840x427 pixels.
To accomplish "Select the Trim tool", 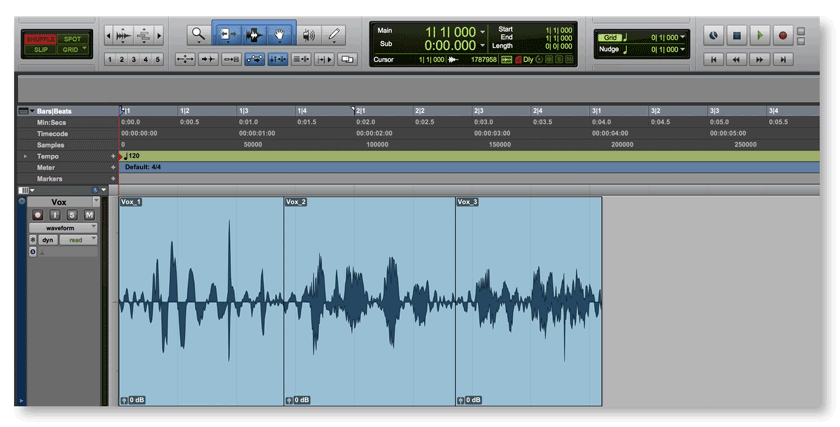I will pos(227,35).
